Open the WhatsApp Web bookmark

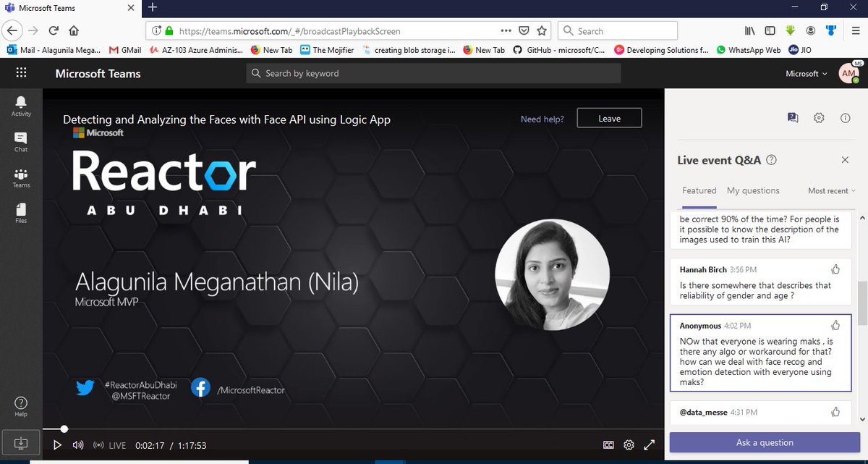(748, 50)
